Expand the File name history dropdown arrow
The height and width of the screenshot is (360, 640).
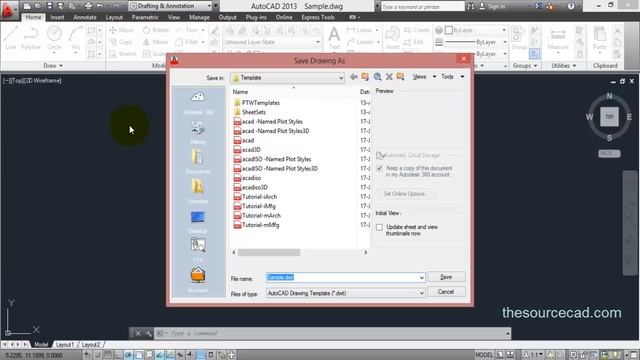tap(421, 278)
